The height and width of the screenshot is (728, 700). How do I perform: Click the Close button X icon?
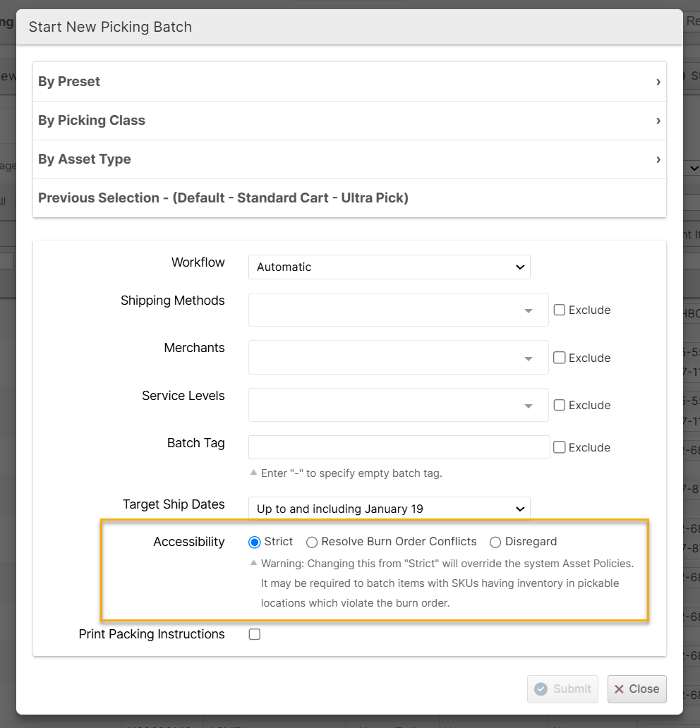(x=619, y=689)
